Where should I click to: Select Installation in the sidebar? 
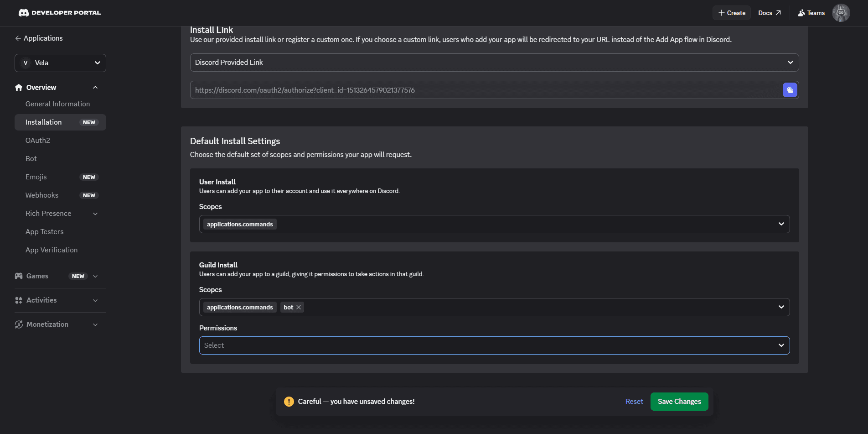click(60, 122)
